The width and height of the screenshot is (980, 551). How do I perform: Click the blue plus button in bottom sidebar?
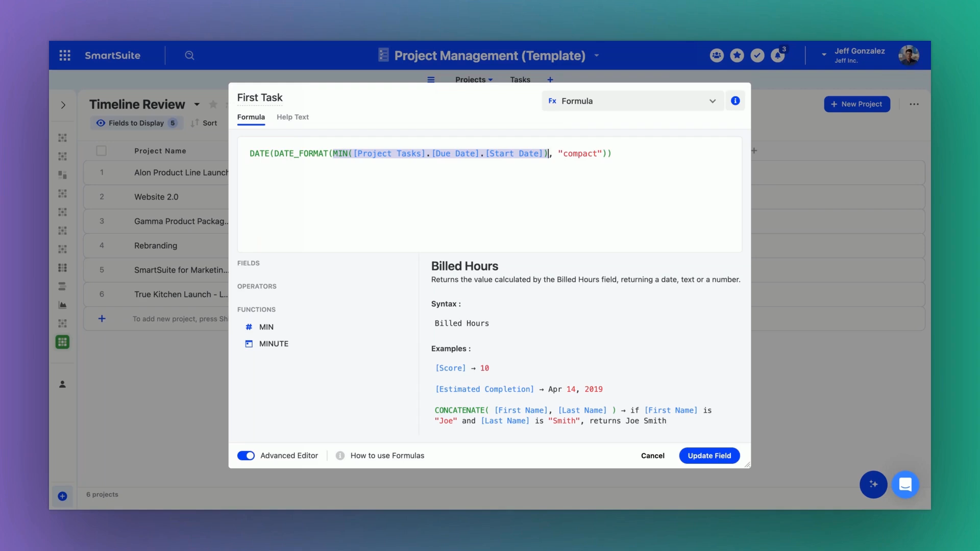[62, 496]
